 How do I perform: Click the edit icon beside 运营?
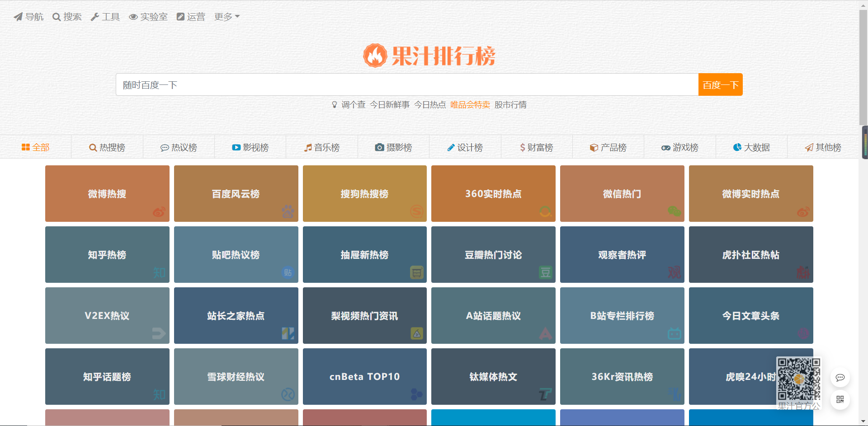point(180,17)
